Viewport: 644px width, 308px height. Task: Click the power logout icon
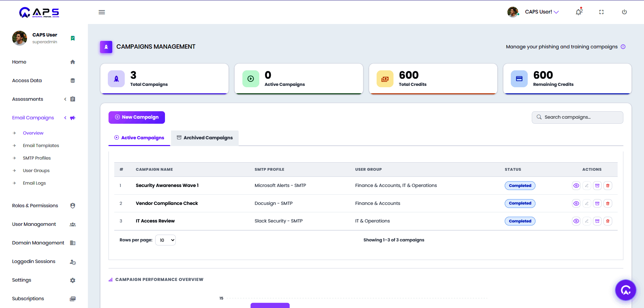pos(624,12)
